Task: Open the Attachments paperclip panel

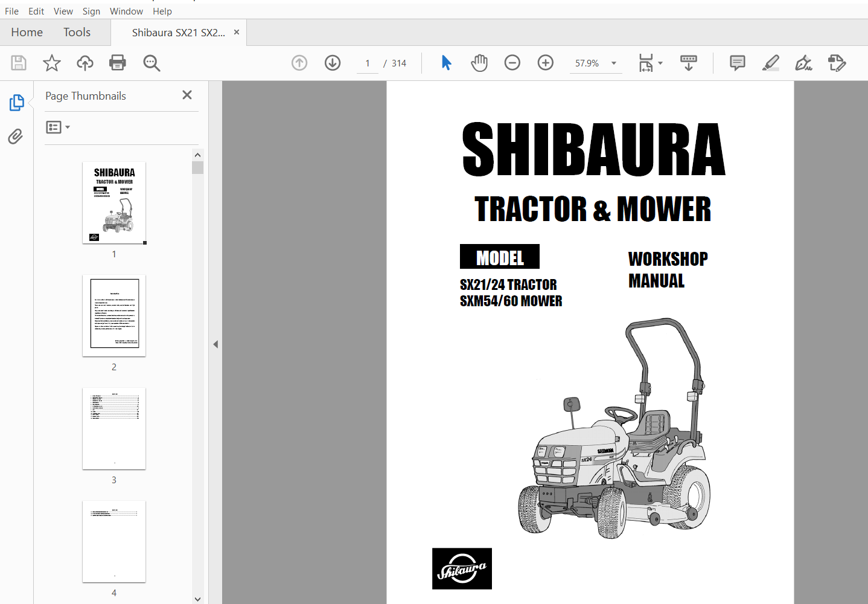Action: coord(16,137)
